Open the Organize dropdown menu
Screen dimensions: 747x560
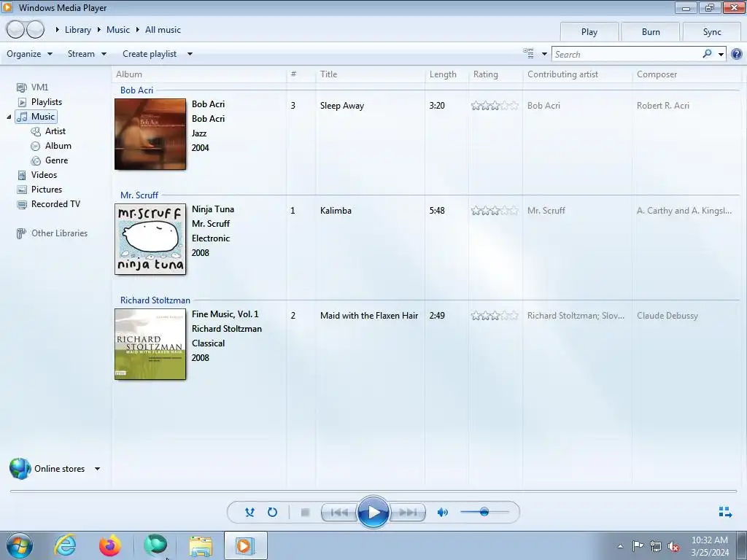29,54
